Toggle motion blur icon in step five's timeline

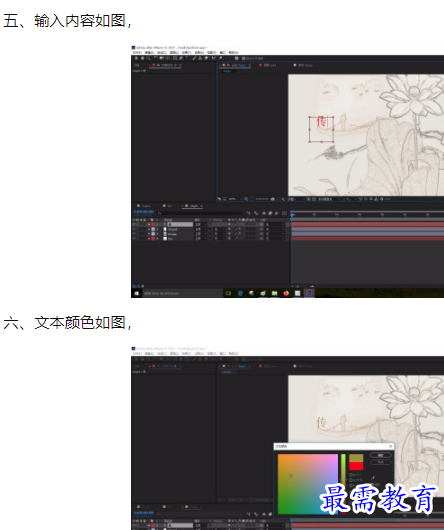click(276, 213)
